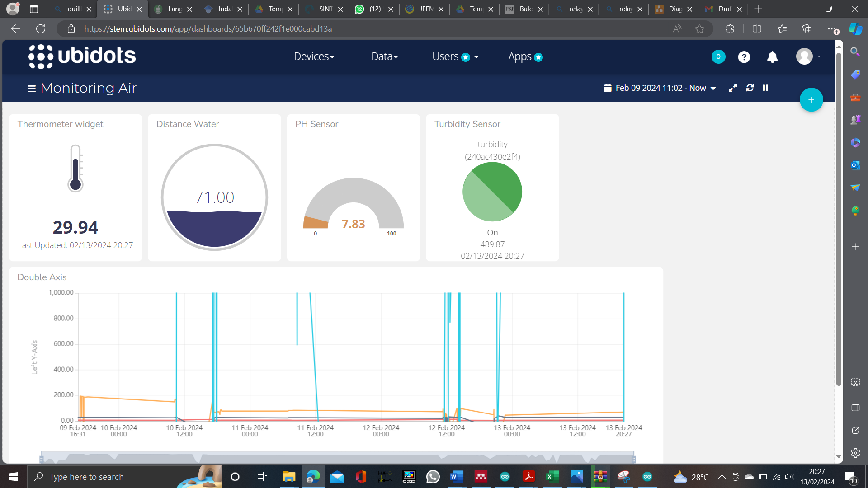
Task: Pause real-time dashboard updates
Action: [x=765, y=88]
